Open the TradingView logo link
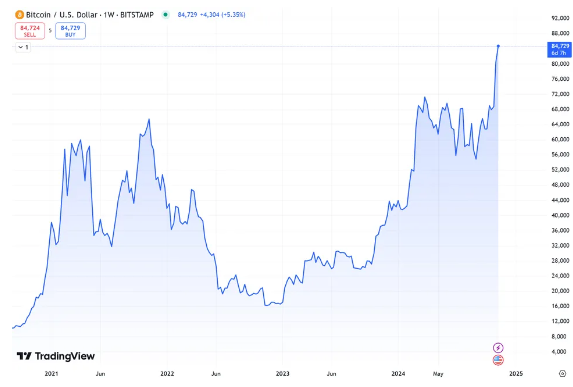573x387 pixels. click(56, 356)
